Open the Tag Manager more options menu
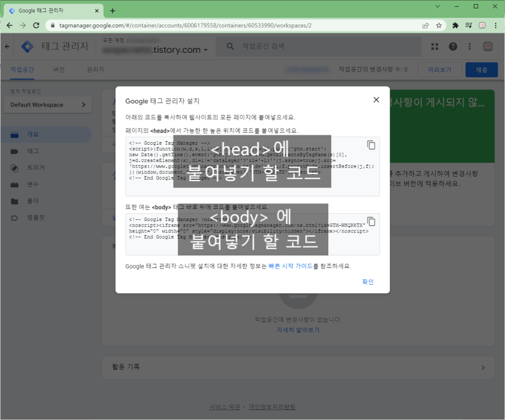505x420 pixels. click(x=469, y=46)
